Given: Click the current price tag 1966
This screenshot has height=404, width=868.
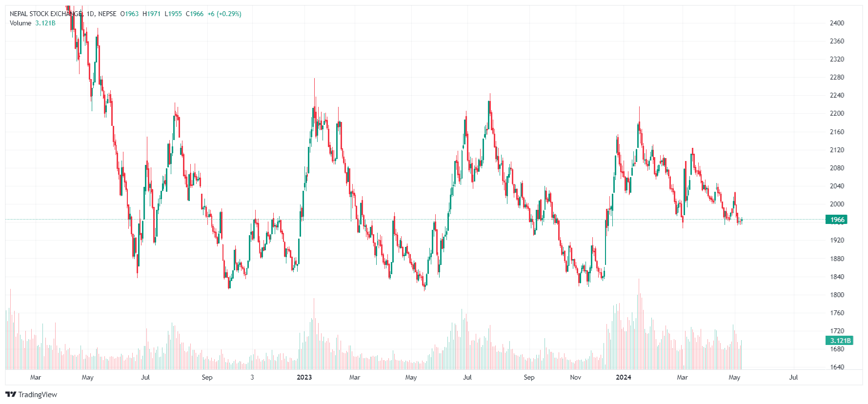Looking at the screenshot, I should point(836,220).
